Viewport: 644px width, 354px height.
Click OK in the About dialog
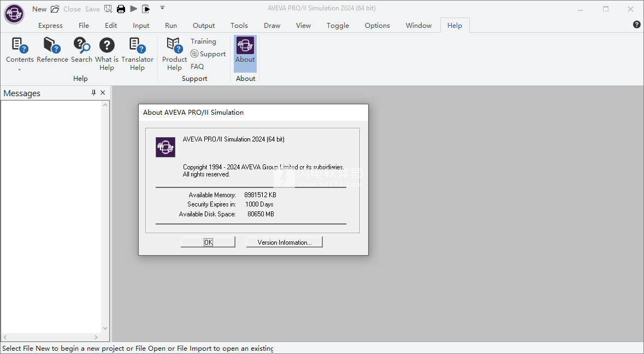pyautogui.click(x=208, y=243)
